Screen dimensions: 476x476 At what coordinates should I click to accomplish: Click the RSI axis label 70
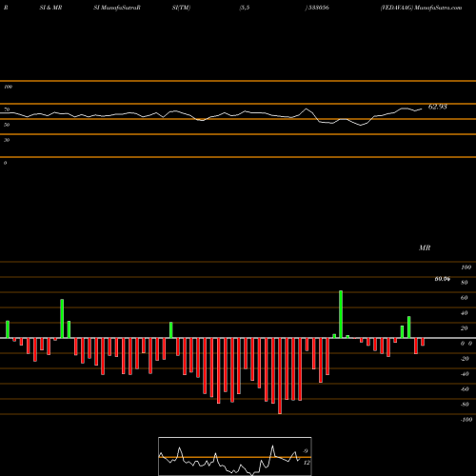pyautogui.click(x=7, y=109)
